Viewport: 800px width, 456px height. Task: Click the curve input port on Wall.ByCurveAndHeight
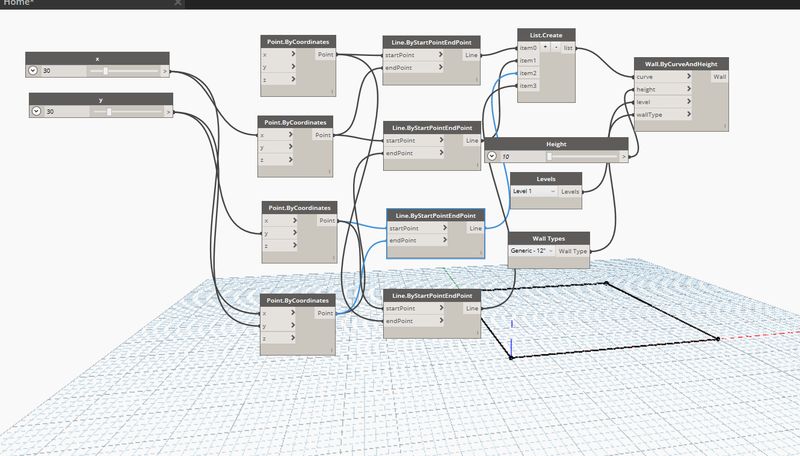point(663,77)
